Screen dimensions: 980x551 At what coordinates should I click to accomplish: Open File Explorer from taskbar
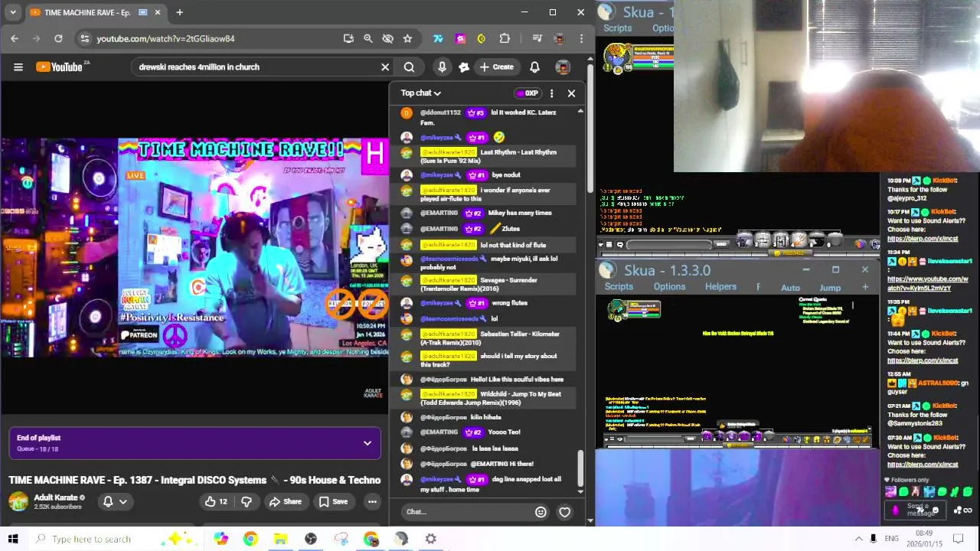coord(280,539)
